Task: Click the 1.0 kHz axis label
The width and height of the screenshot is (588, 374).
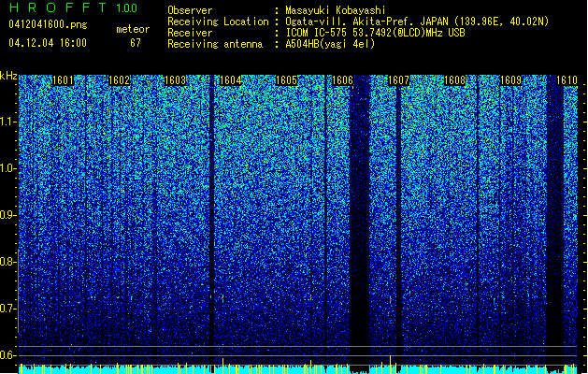Action: [8, 168]
